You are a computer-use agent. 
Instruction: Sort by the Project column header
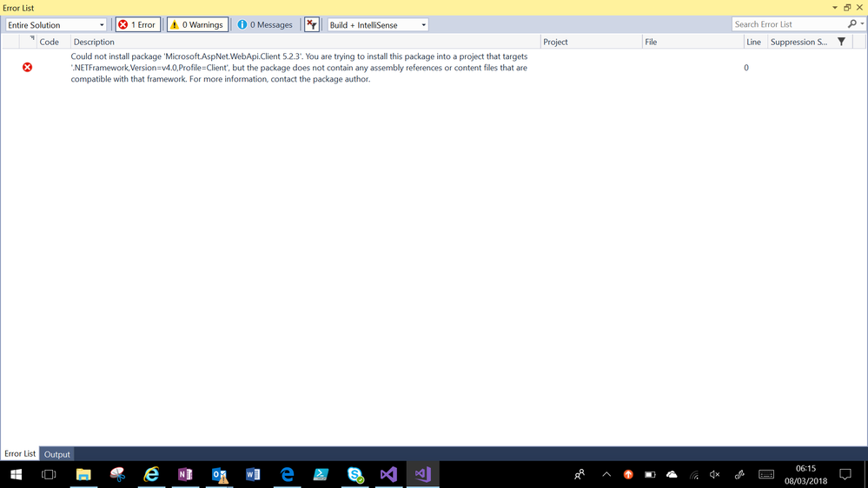click(591, 42)
